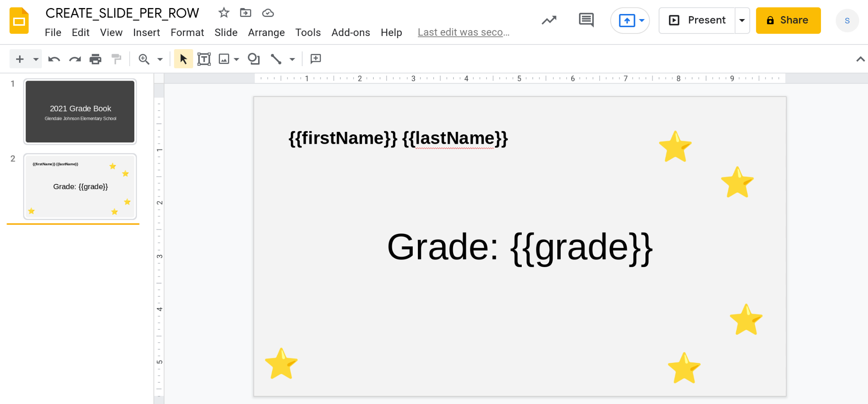868x404 pixels.
Task: Redo the last action
Action: [x=75, y=59]
